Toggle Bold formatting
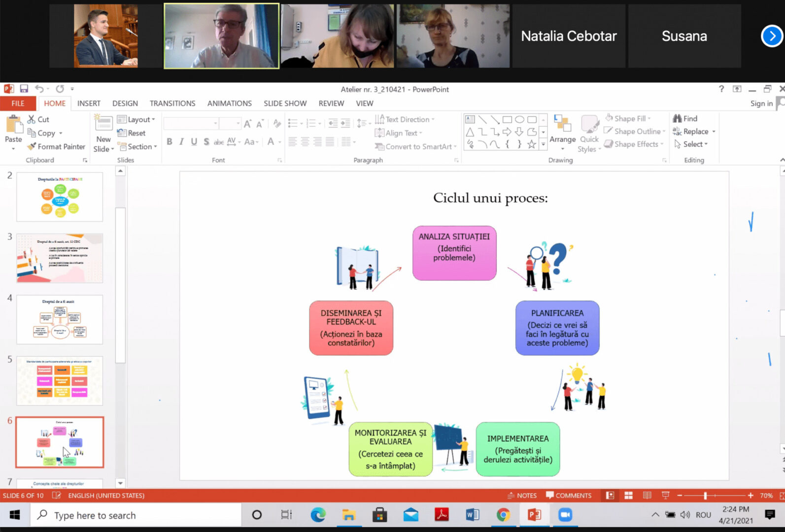 coord(169,142)
